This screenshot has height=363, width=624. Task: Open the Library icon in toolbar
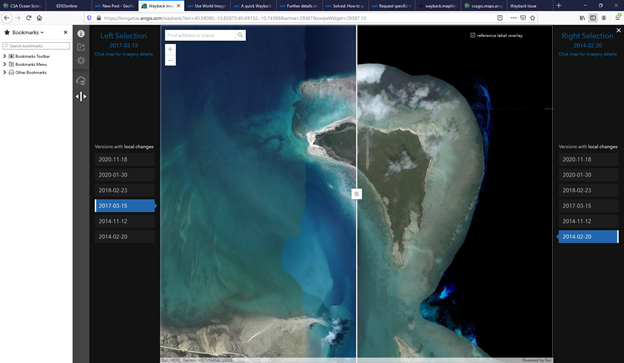pos(582,18)
